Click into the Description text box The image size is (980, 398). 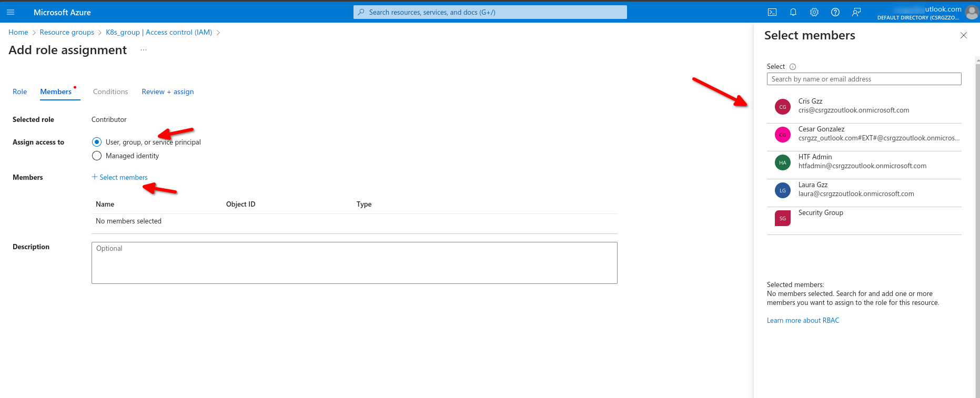(x=354, y=262)
